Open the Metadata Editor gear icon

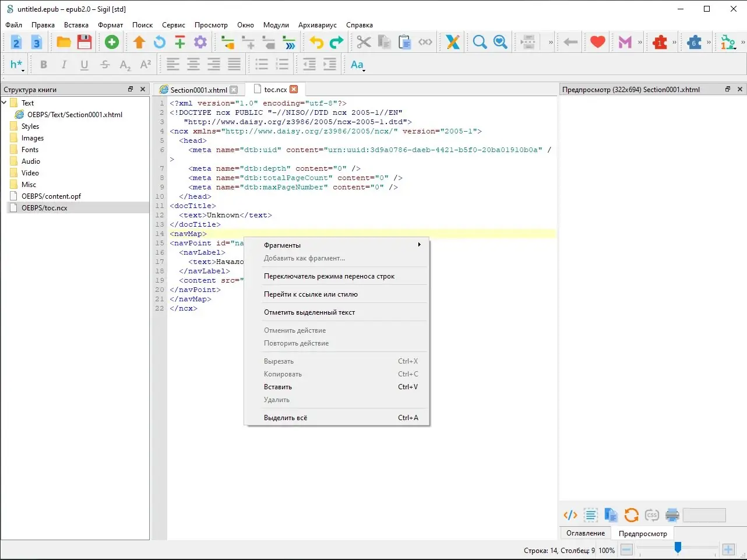[200, 42]
